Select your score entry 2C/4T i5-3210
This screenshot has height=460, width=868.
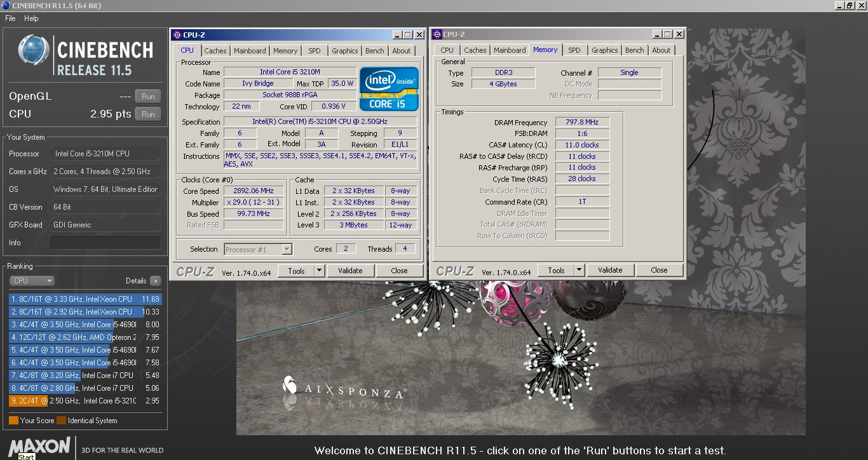click(x=85, y=400)
